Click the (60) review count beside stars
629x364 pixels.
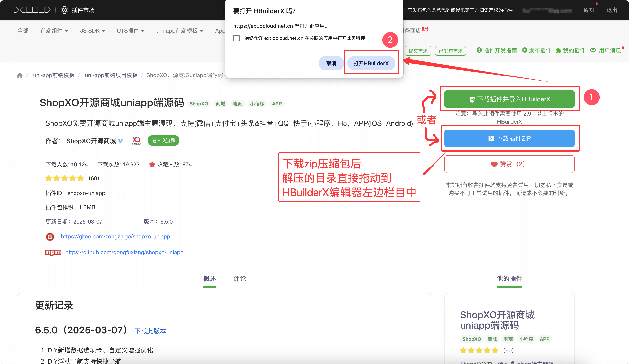(94, 178)
